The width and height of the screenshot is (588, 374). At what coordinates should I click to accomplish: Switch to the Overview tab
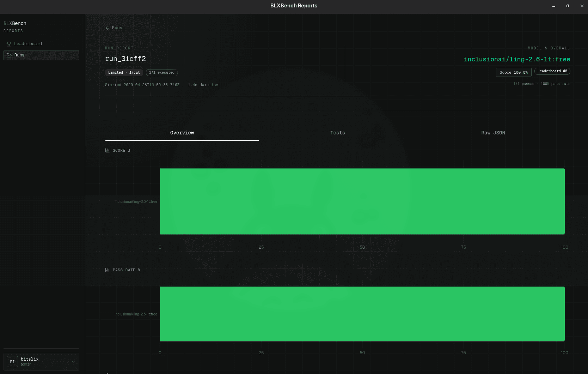coord(182,133)
